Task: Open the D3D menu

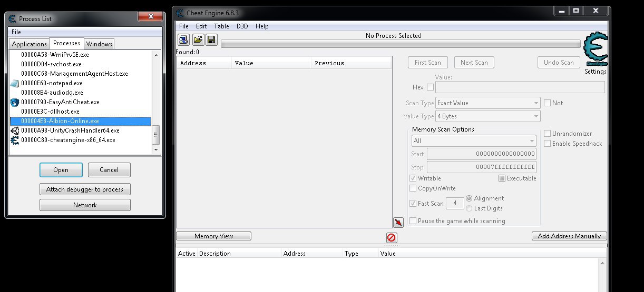Action: (x=242, y=26)
